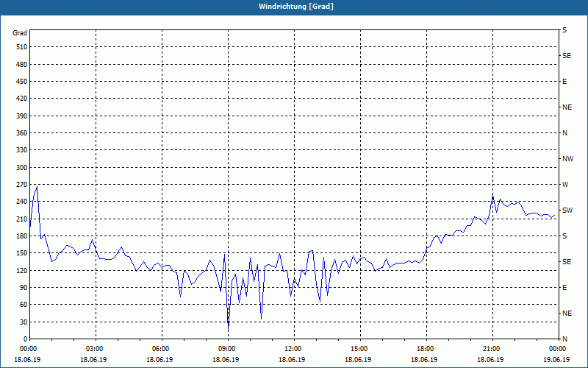This screenshot has width=588, height=368.
Task: Select the 30 degree axis label
Action: coord(24,322)
